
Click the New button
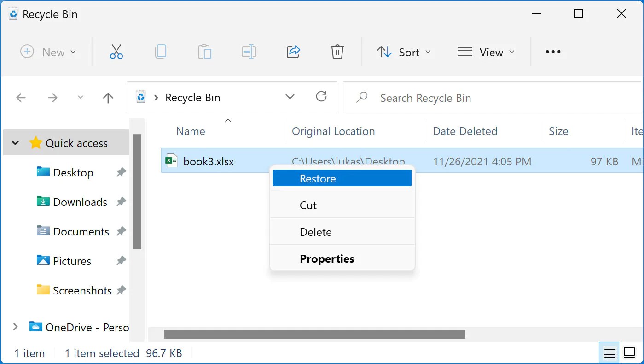coord(49,52)
